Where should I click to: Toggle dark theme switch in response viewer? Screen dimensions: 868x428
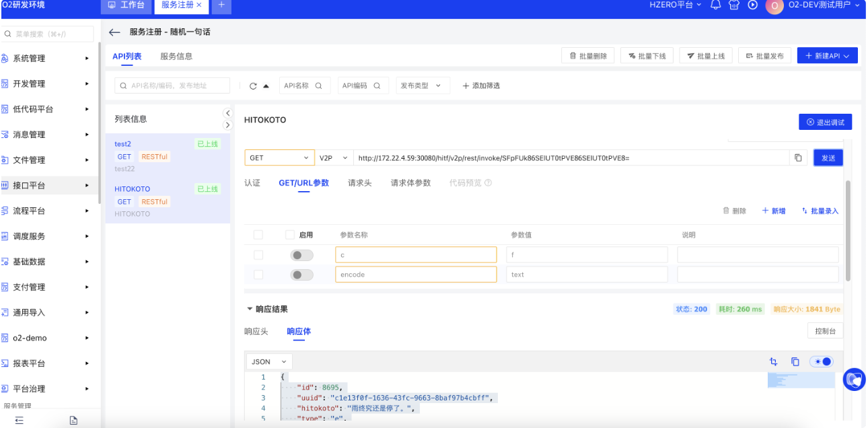[821, 361]
